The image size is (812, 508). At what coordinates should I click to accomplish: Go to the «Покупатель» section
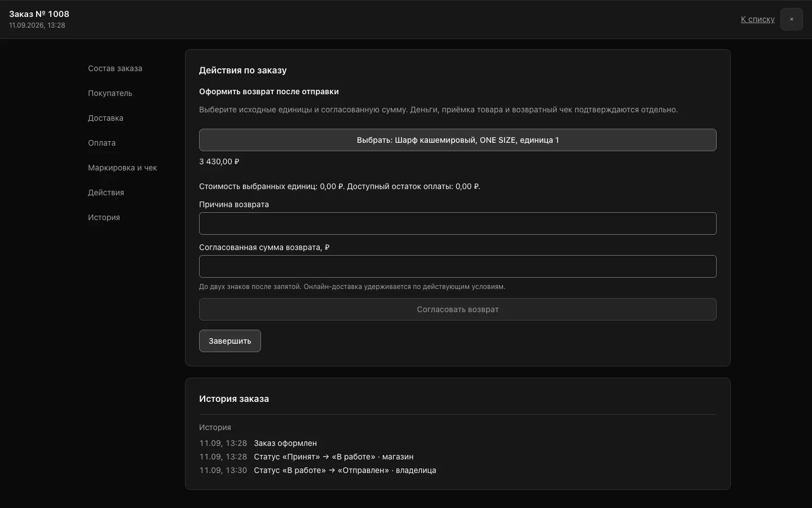coord(110,93)
